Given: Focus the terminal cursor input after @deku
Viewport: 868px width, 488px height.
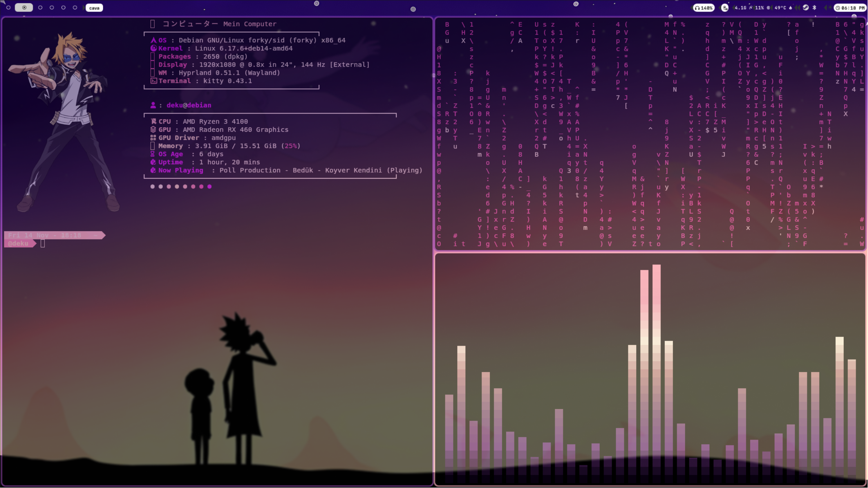Looking at the screenshot, I should coord(43,244).
